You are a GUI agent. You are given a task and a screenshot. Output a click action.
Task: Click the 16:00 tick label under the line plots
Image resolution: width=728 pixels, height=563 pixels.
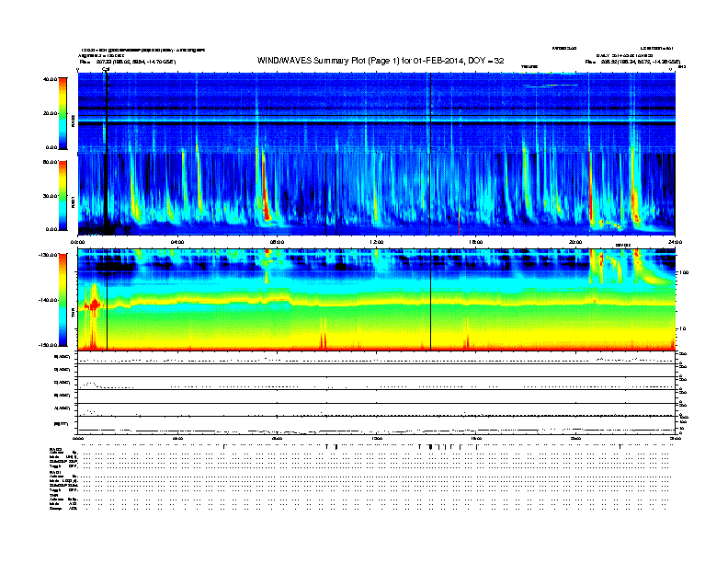[x=476, y=439]
